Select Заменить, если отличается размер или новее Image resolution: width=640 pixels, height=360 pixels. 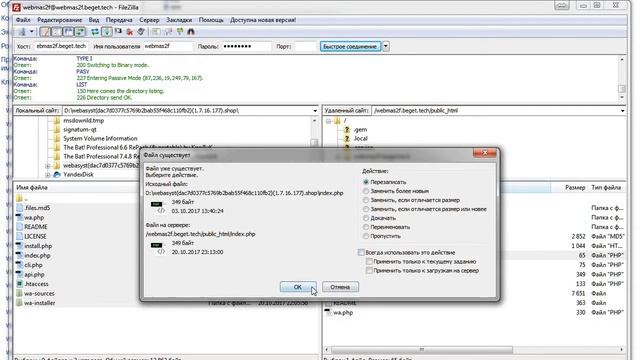366,209
